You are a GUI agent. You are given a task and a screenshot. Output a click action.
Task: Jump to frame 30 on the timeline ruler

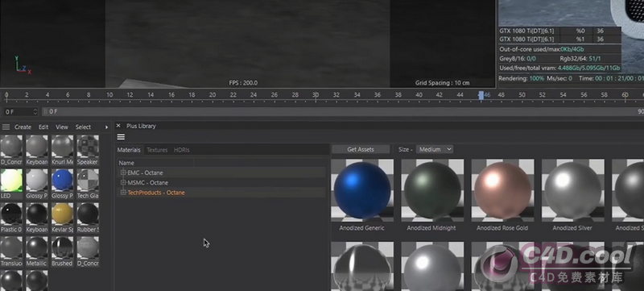point(316,95)
